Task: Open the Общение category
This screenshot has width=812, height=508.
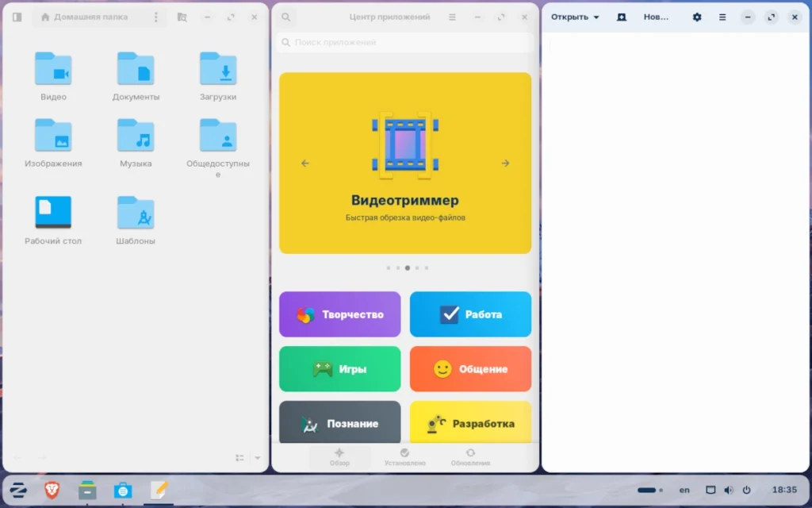Action: (x=470, y=368)
